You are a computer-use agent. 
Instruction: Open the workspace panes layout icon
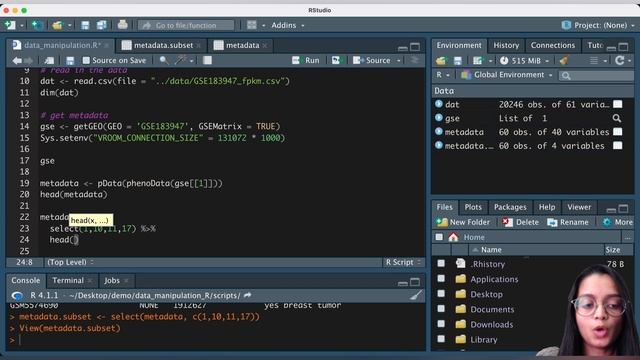tap(252, 25)
